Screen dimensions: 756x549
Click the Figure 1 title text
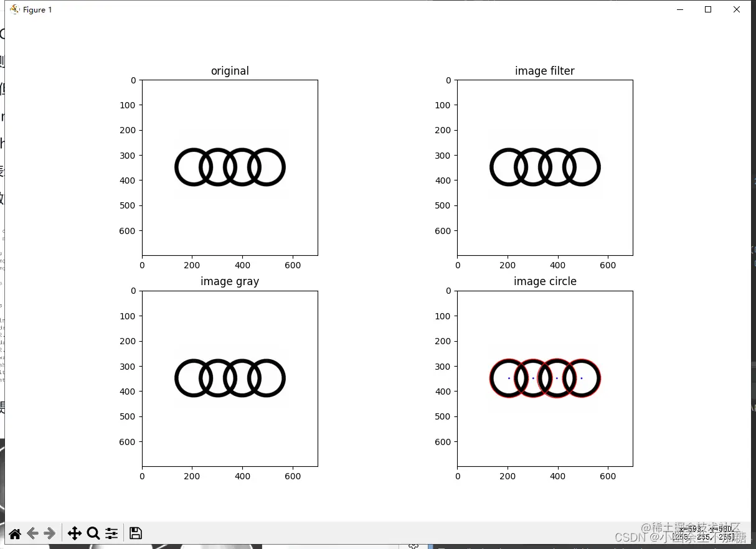[x=37, y=10]
